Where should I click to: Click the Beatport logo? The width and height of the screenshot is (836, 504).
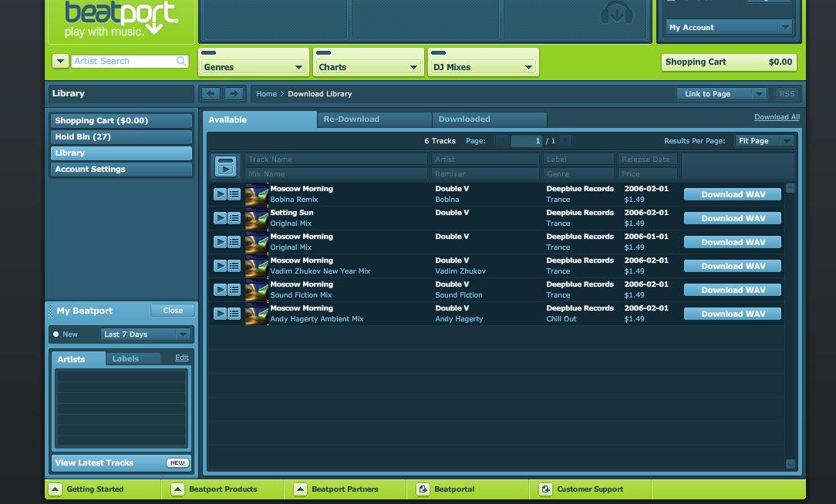[x=122, y=20]
